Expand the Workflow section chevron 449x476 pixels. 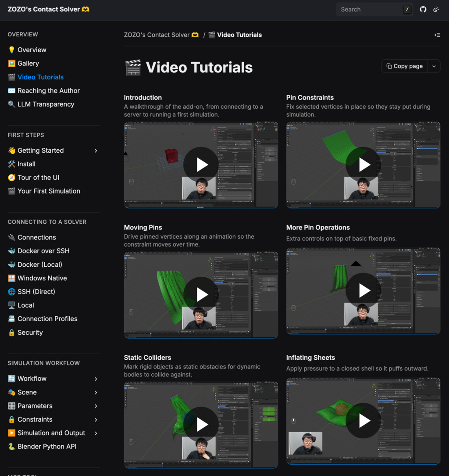(96, 379)
